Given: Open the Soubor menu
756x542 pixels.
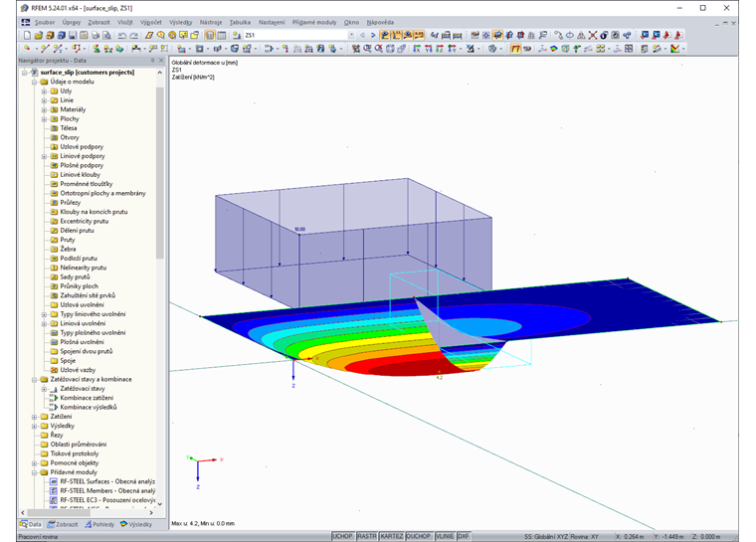Looking at the screenshot, I should (45, 22).
